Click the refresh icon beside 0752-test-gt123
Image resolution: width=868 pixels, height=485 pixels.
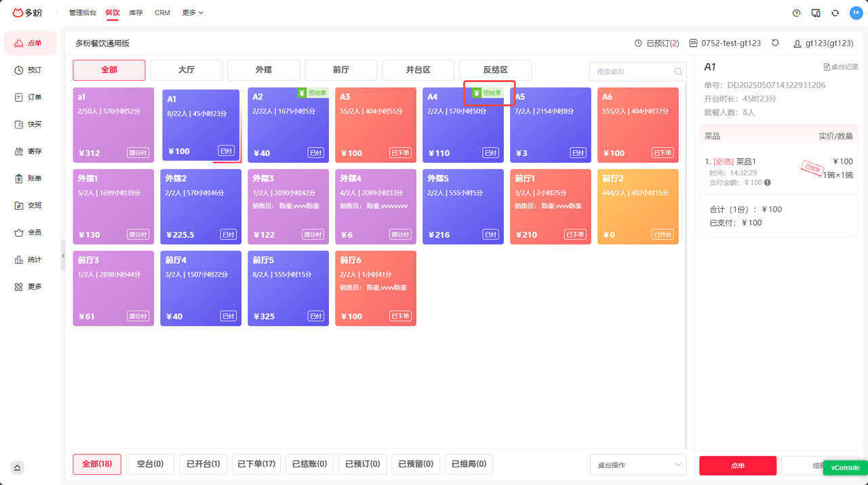[x=775, y=43]
